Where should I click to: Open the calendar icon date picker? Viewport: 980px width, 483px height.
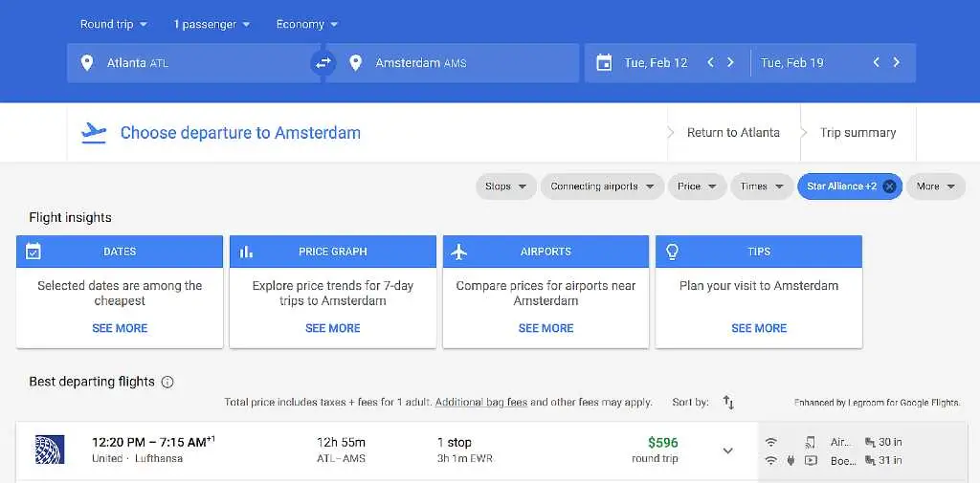(604, 62)
